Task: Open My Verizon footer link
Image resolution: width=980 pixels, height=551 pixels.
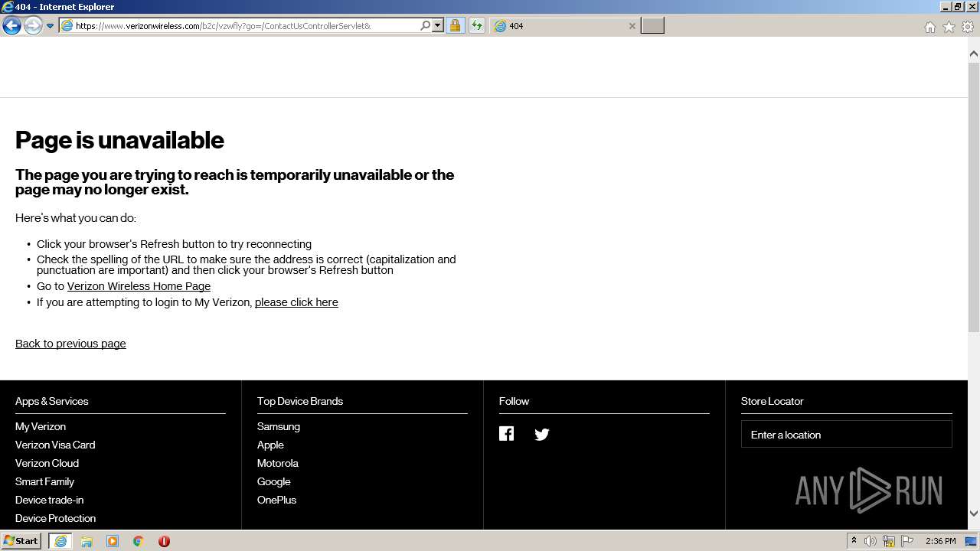Action: coord(41,426)
